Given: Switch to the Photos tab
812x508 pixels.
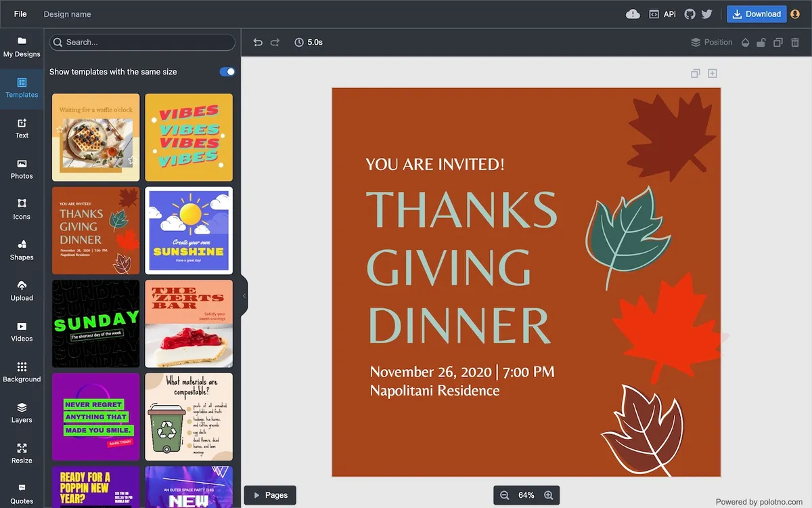Looking at the screenshot, I should [22, 169].
